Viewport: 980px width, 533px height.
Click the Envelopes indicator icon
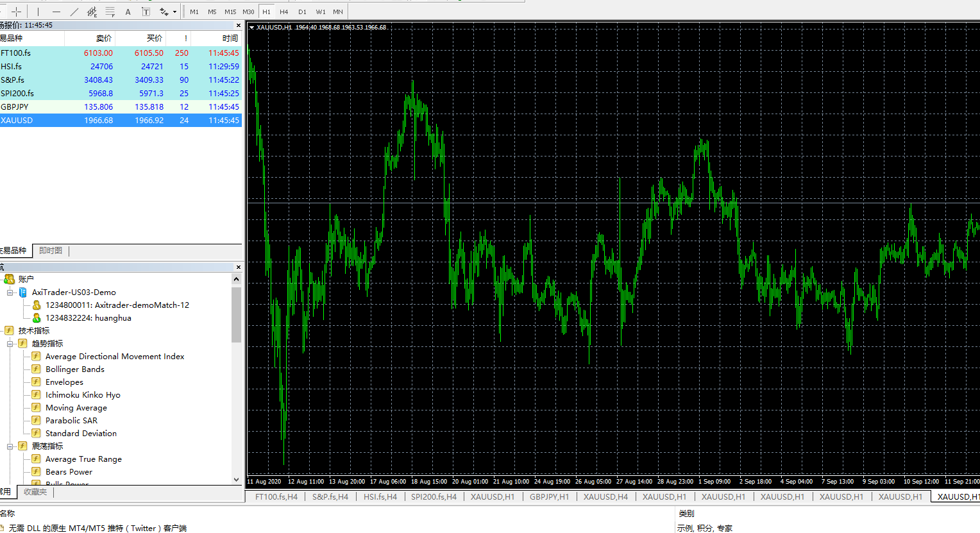[x=37, y=382]
